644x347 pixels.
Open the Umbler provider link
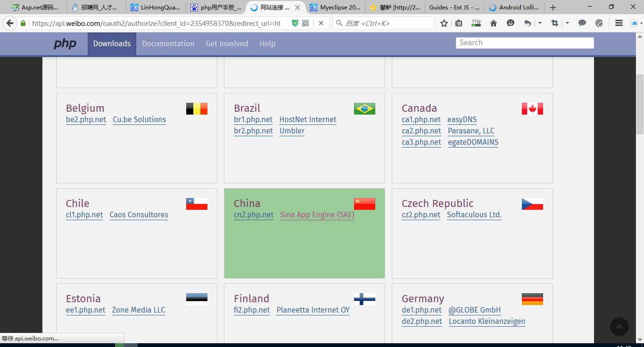[292, 131]
